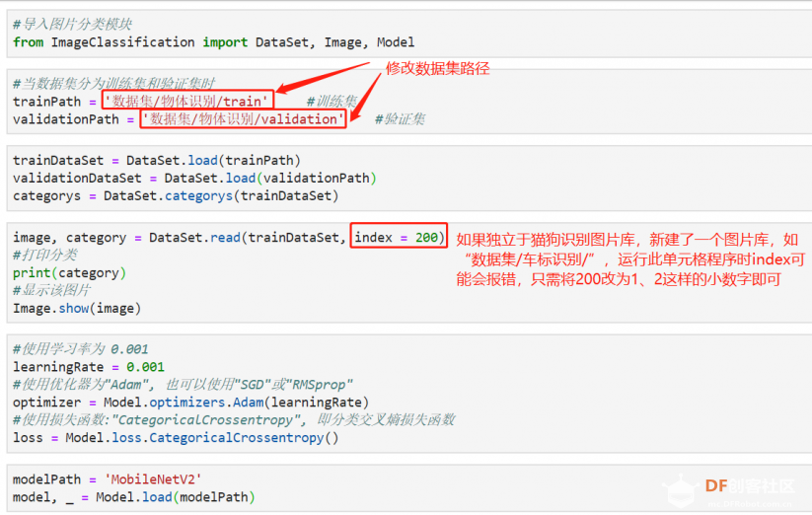Click the import statement code cell
The height and width of the screenshot is (515, 812).
tap(409, 34)
